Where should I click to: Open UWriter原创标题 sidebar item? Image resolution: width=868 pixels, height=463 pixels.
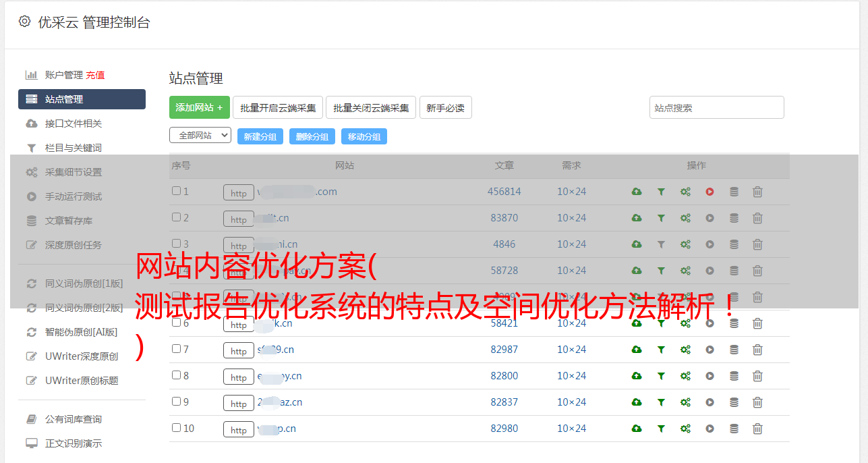point(82,381)
